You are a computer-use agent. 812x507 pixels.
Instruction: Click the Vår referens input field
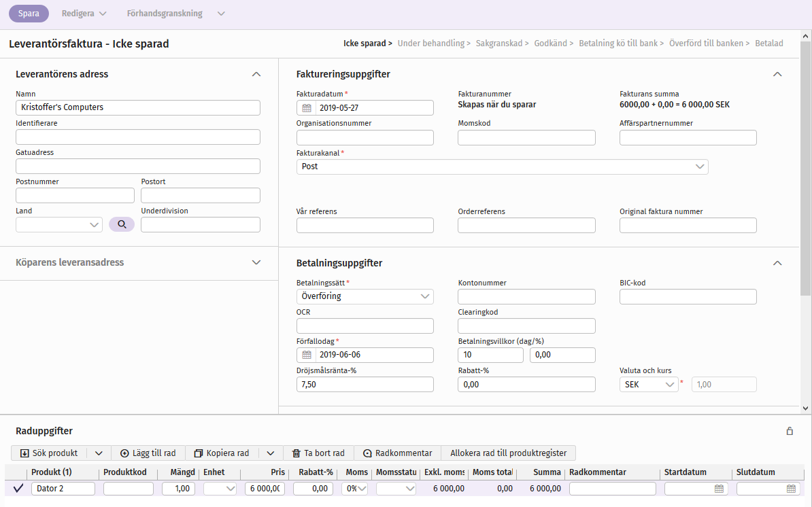click(365, 225)
